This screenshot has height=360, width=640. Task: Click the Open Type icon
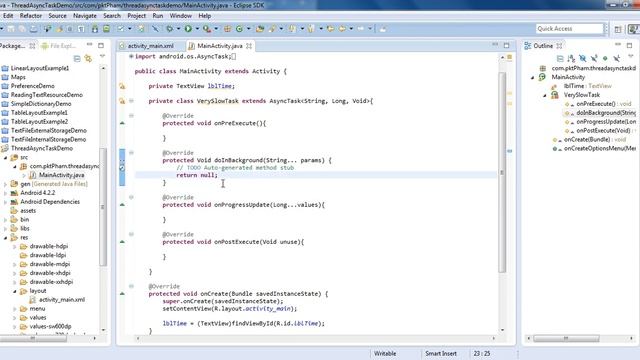point(260,29)
